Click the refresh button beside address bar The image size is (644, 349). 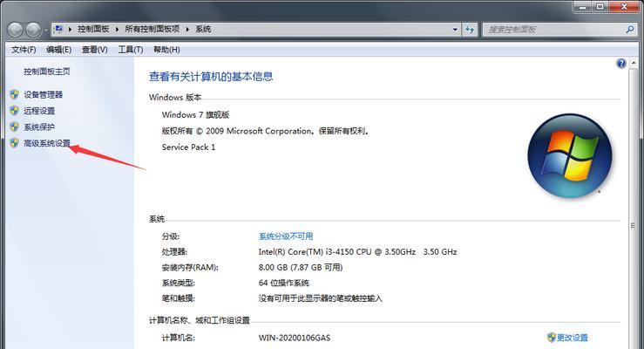pyautogui.click(x=470, y=29)
